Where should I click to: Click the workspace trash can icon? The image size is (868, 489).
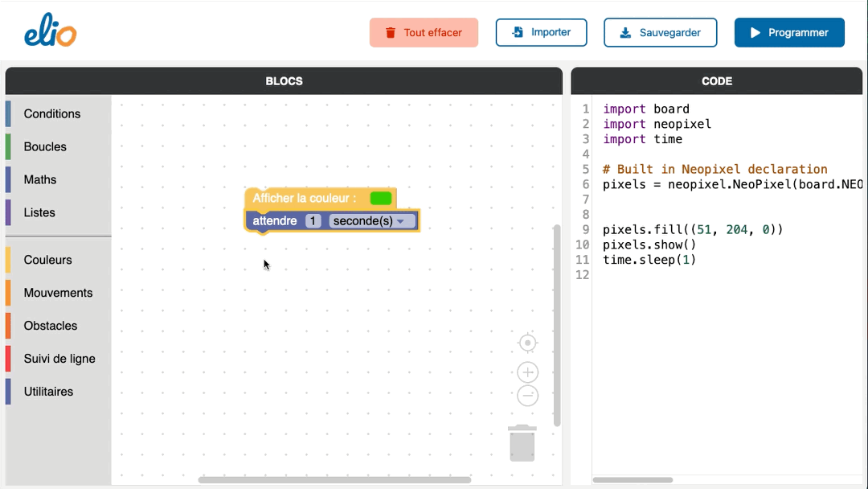522,443
